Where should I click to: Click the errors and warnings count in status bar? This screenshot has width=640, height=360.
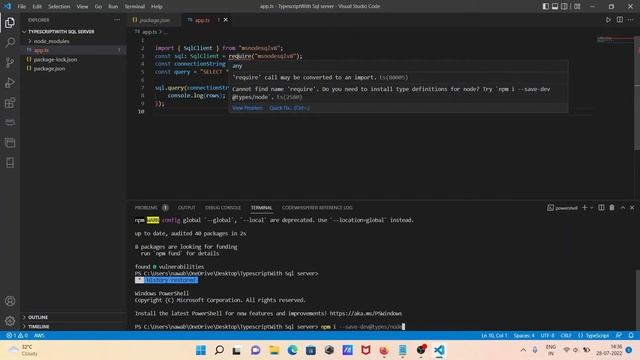pyautogui.click(x=17, y=335)
